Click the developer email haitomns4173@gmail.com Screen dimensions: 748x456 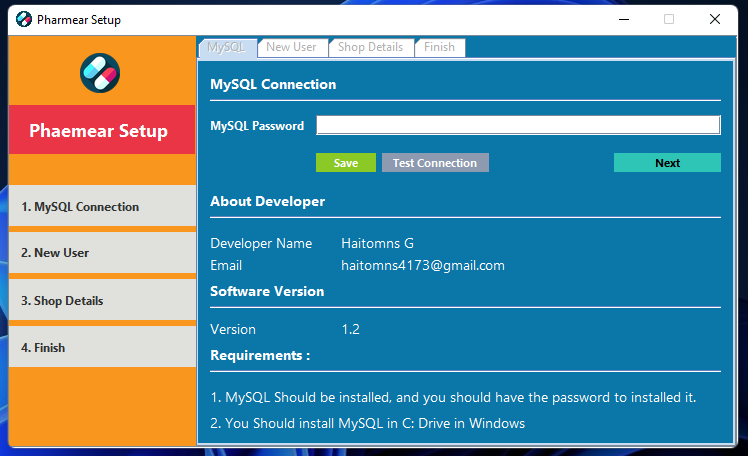(x=423, y=265)
